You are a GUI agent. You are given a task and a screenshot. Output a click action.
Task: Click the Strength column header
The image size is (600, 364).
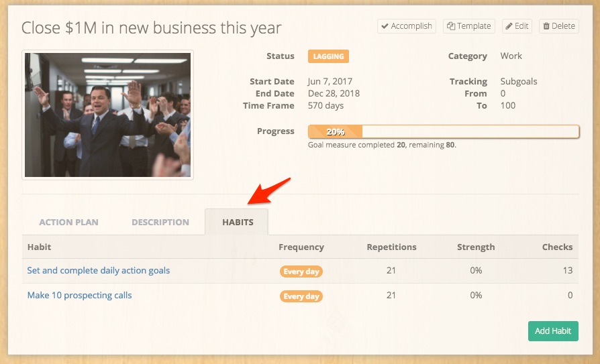point(476,247)
